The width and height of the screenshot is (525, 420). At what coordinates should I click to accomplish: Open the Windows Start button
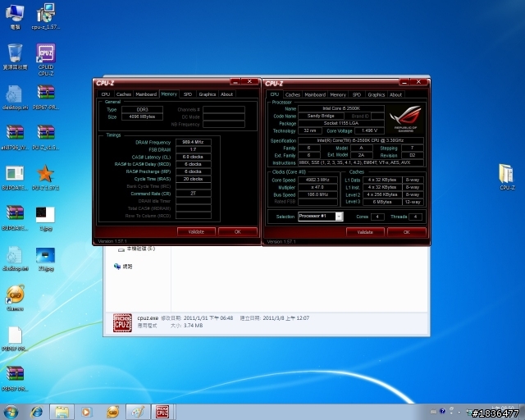point(11,412)
